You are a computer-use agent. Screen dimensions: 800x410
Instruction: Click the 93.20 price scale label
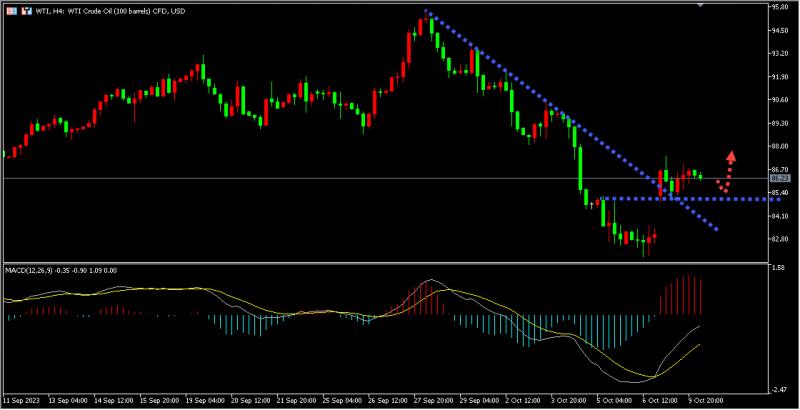[x=780, y=54]
